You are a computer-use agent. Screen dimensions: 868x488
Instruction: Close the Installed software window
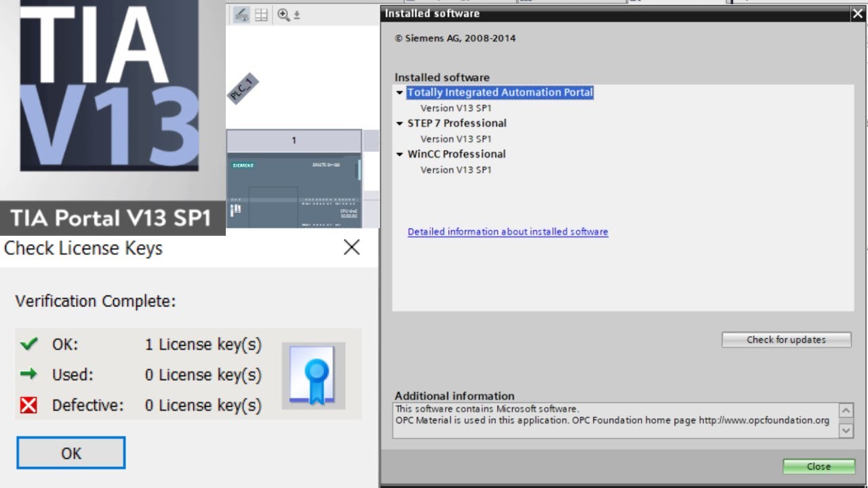pyautogui.click(x=857, y=14)
